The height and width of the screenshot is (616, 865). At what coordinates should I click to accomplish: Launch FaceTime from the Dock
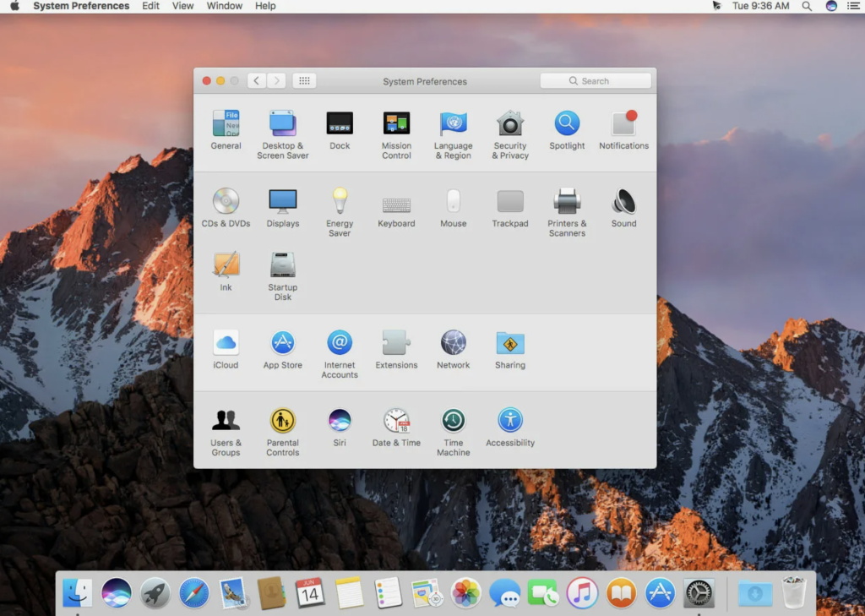pos(543,593)
